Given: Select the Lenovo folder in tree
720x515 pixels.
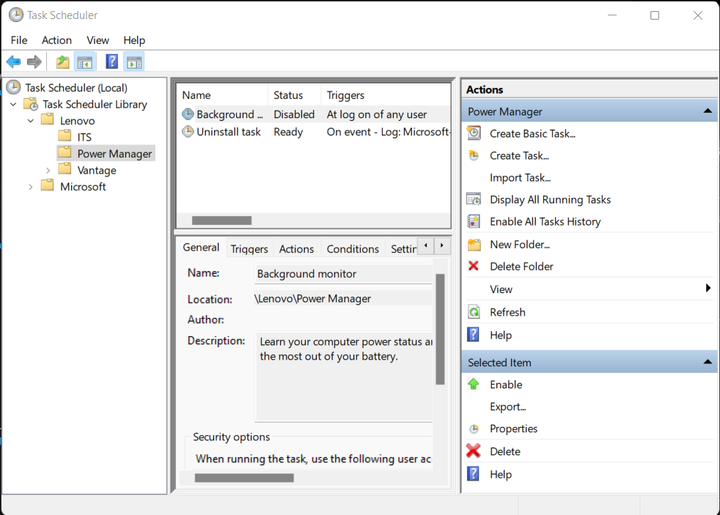Looking at the screenshot, I should pos(77,121).
